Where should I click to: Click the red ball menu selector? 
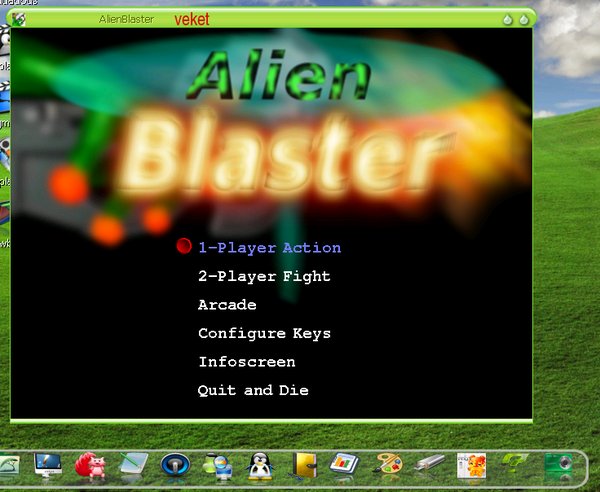(184, 246)
